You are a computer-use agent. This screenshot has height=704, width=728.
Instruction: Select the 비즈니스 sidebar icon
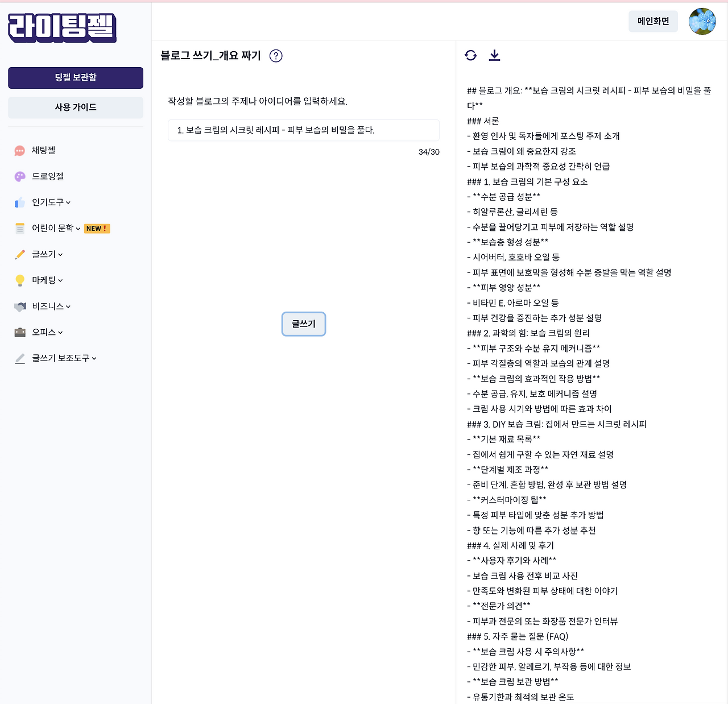click(20, 306)
